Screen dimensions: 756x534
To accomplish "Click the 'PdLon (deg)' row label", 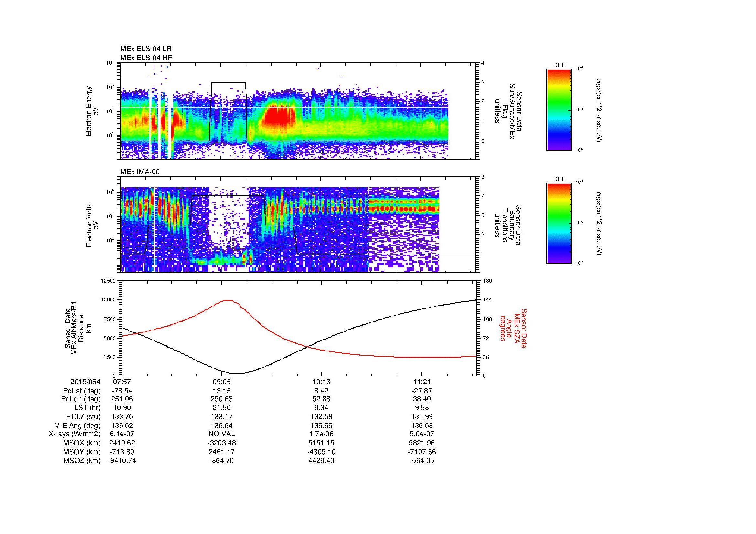I will (x=81, y=399).
